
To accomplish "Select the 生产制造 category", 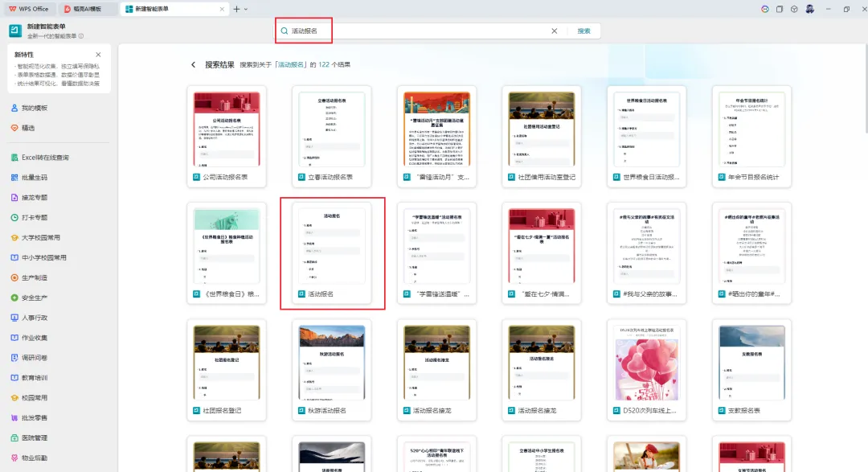I will coord(30,277).
